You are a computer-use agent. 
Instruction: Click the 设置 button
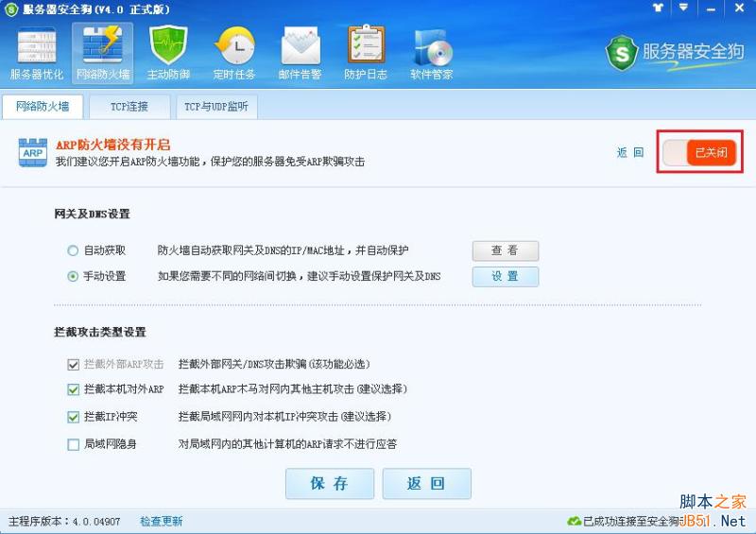tap(506, 276)
